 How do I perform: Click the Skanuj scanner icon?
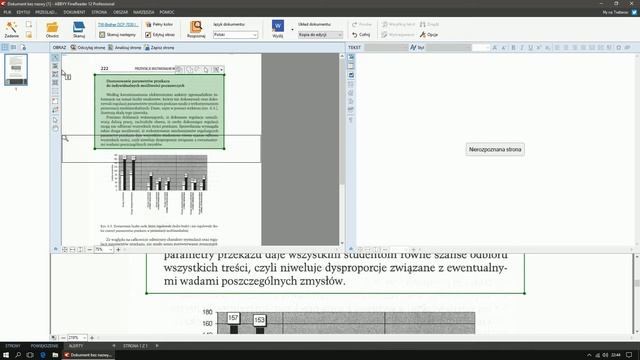tap(79, 29)
